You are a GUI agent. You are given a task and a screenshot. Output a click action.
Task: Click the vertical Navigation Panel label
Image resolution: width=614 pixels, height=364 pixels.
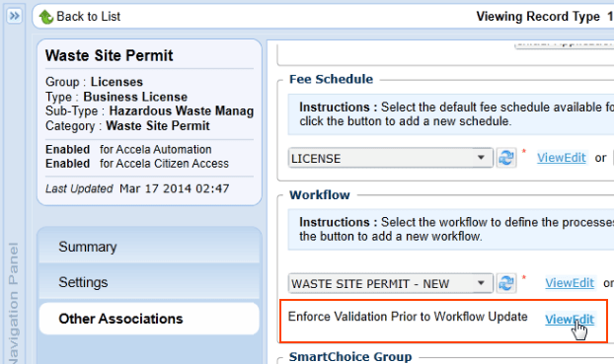13,302
